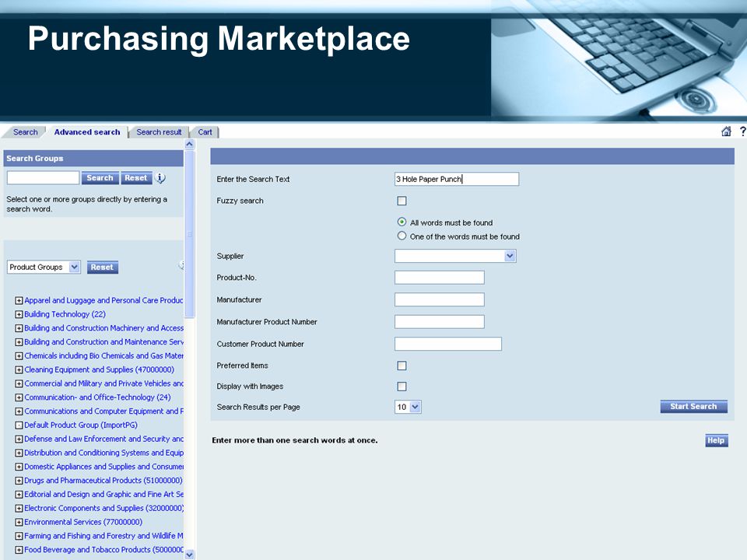Expand Electronic Components and Supplies node
Viewport: 747px width, 560px height.
(19, 508)
